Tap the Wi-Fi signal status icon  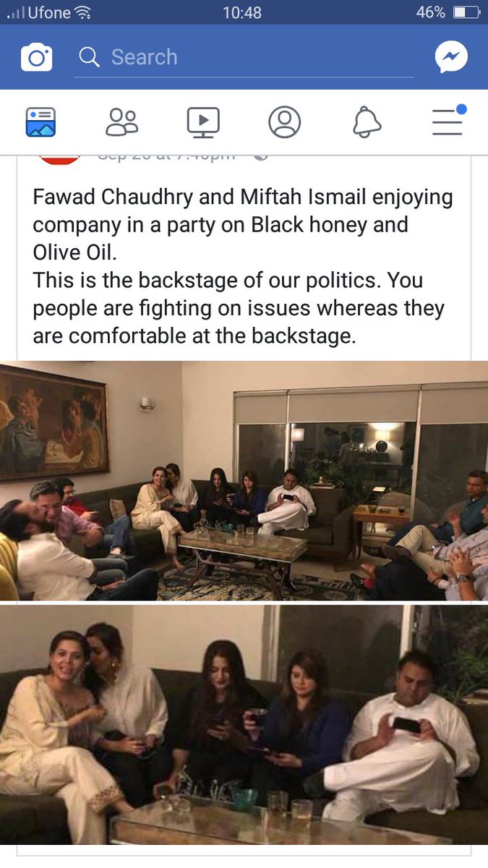pos(83,12)
